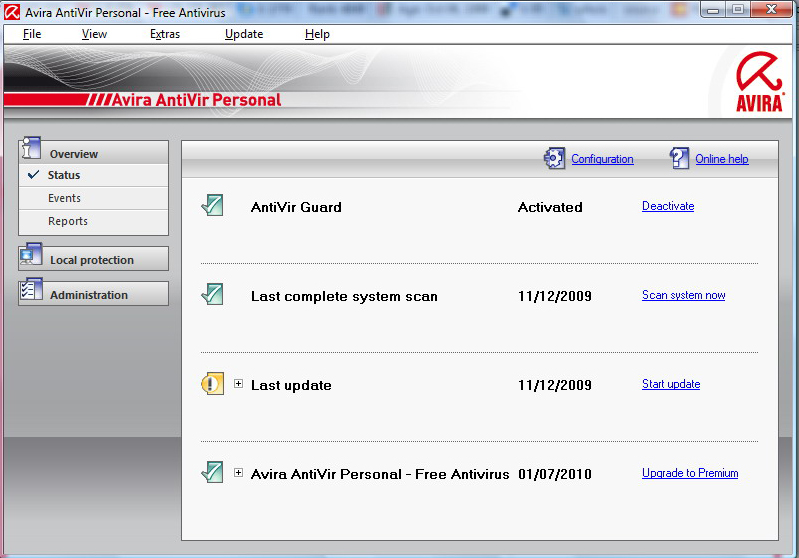The height and width of the screenshot is (558, 799).
Task: Open the Update menu
Action: click(244, 34)
